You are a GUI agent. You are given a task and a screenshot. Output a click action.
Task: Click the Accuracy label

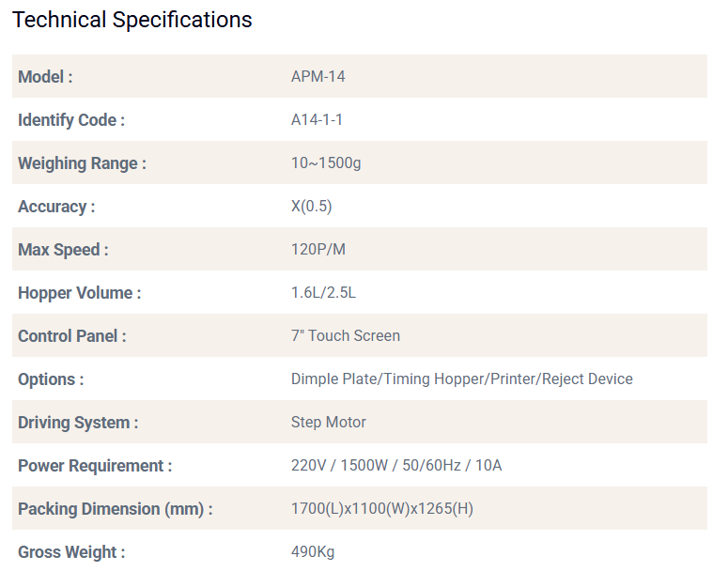coord(56,207)
